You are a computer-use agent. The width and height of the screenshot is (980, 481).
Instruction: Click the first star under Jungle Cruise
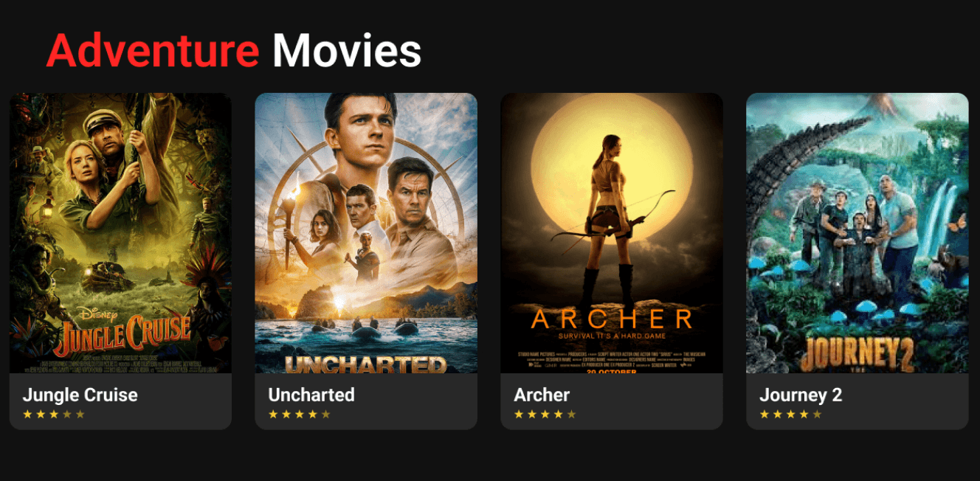(28, 415)
